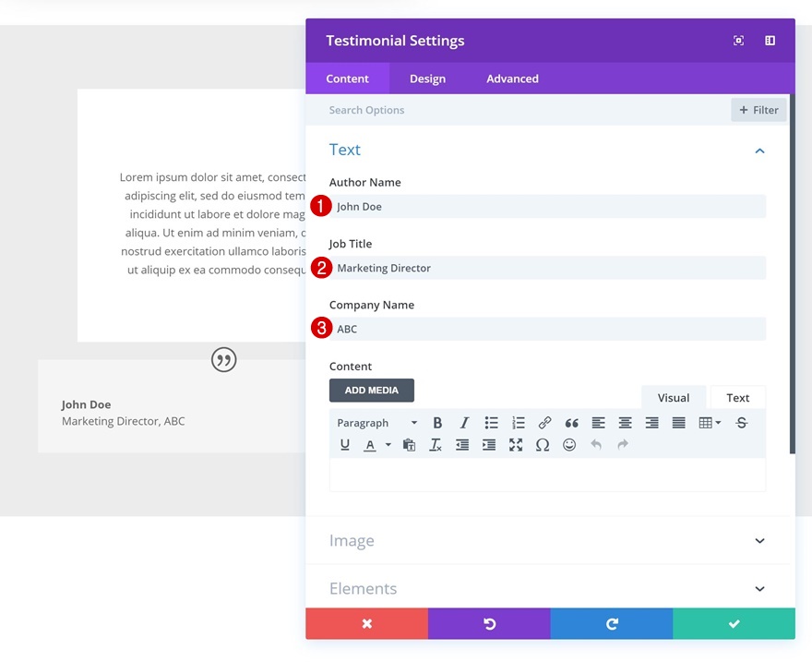Image resolution: width=812 pixels, height=662 pixels.
Task: Open the table insert dropdown
Action: click(x=710, y=423)
